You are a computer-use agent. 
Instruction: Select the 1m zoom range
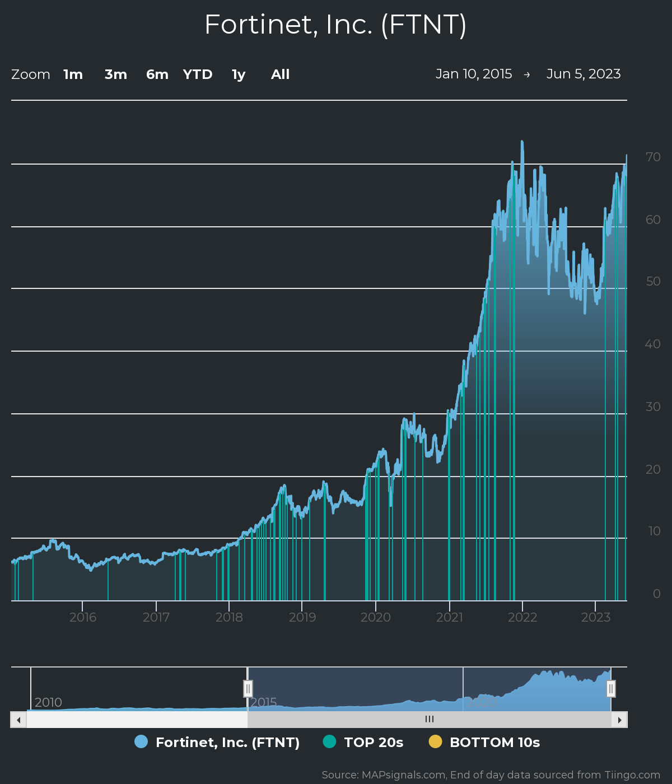[73, 74]
